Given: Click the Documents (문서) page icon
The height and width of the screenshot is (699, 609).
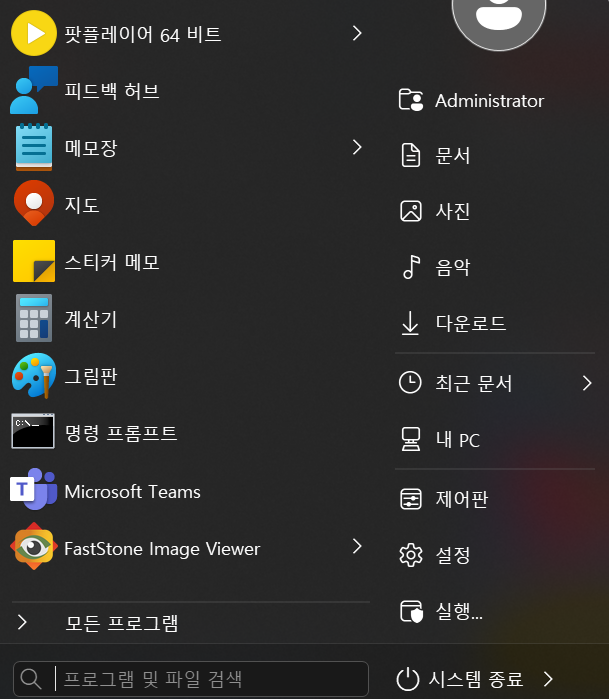Looking at the screenshot, I should tap(411, 155).
